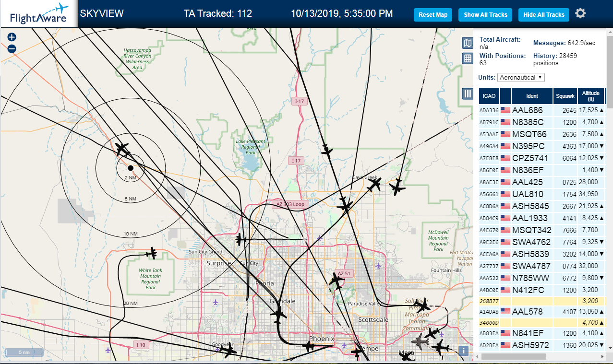Click the Reset Map button

click(433, 15)
